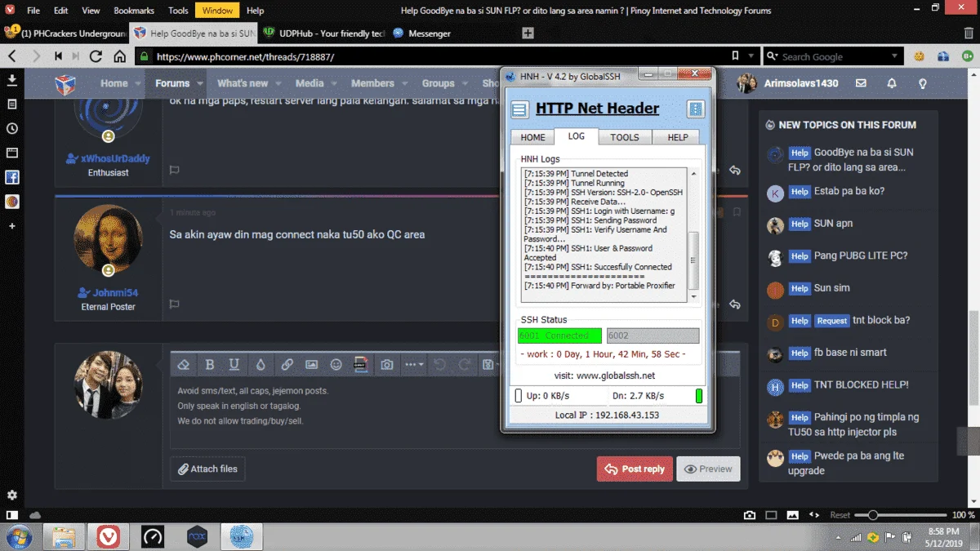Click the bookmark page icon in address bar
The width and height of the screenshot is (980, 551).
736,56
